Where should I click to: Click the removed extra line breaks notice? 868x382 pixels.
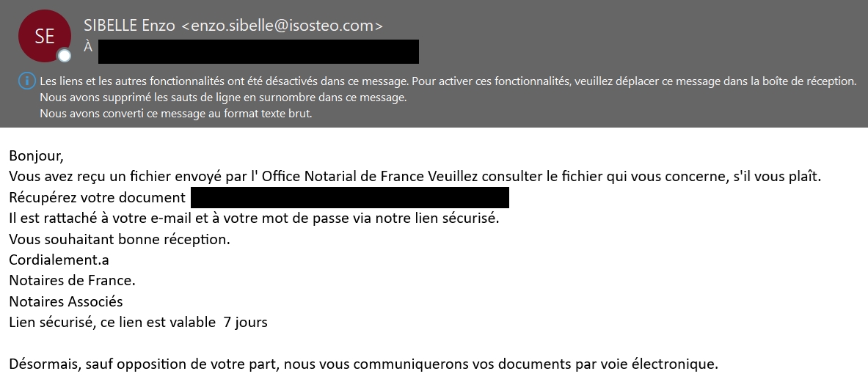click(223, 97)
